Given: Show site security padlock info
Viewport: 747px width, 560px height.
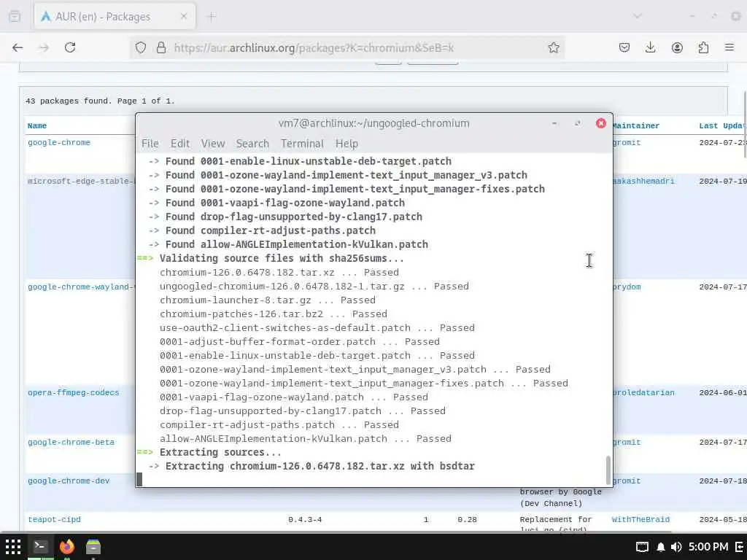Looking at the screenshot, I should click(161, 47).
